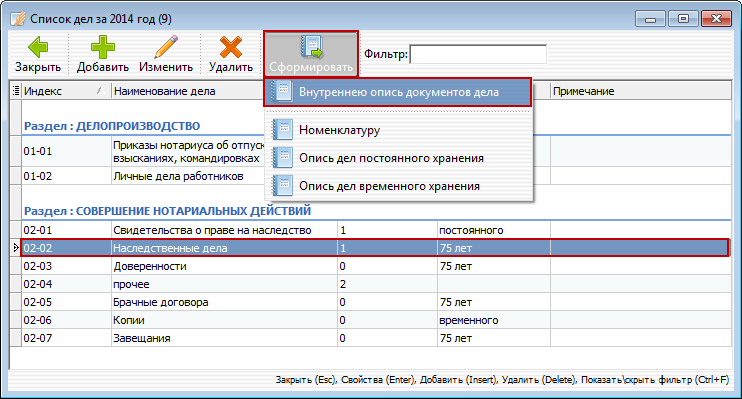Select Свидетельства о праве на наследство row
742x399 pixels.
coord(377,230)
